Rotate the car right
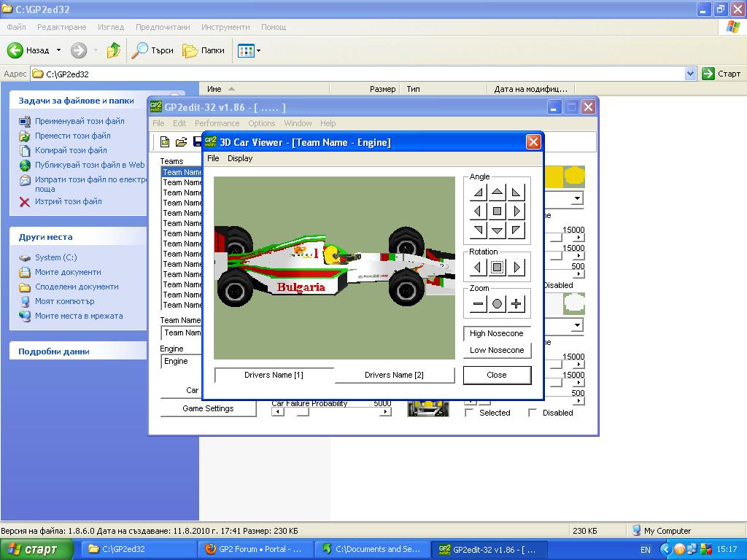 (516, 268)
